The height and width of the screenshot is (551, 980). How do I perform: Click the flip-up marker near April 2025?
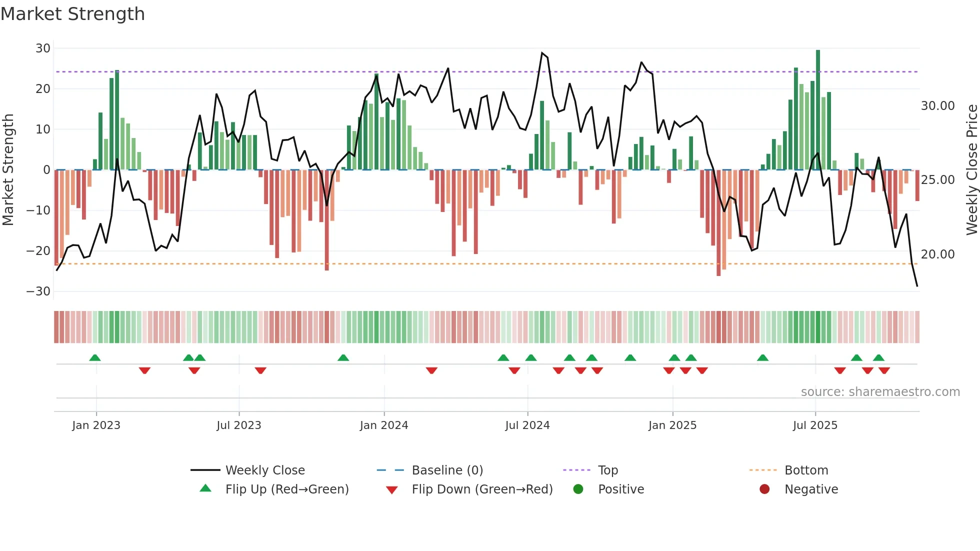(x=762, y=357)
